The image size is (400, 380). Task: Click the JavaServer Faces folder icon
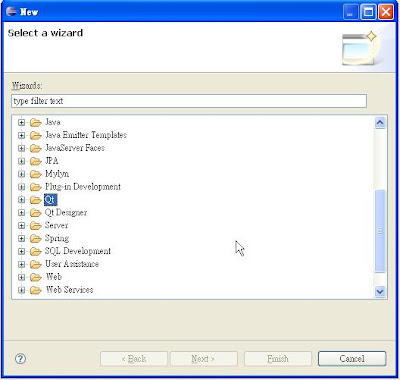click(35, 148)
